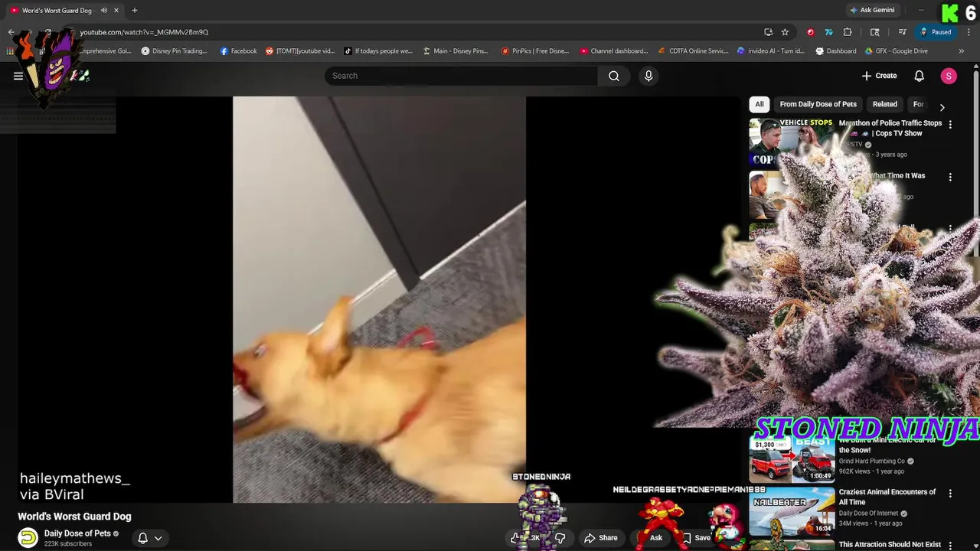
Task: Click 'Daily Dose Of Internet' channel text
Action: 869,514
